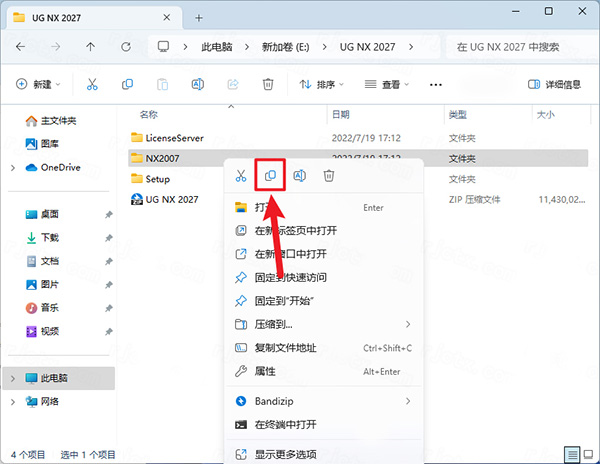Click 此电脑 in the address breadcrumb
The height and width of the screenshot is (464, 600).
[217, 47]
